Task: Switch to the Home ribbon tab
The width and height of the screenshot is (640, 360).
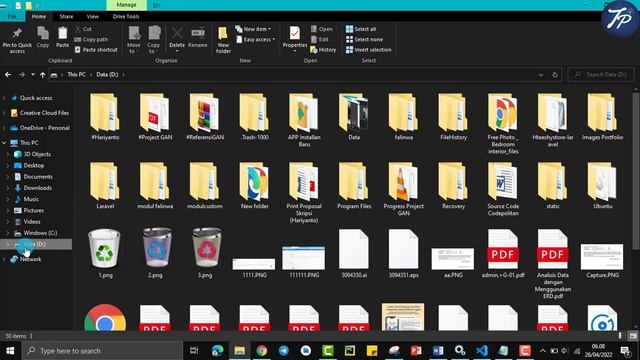Action: click(39, 16)
